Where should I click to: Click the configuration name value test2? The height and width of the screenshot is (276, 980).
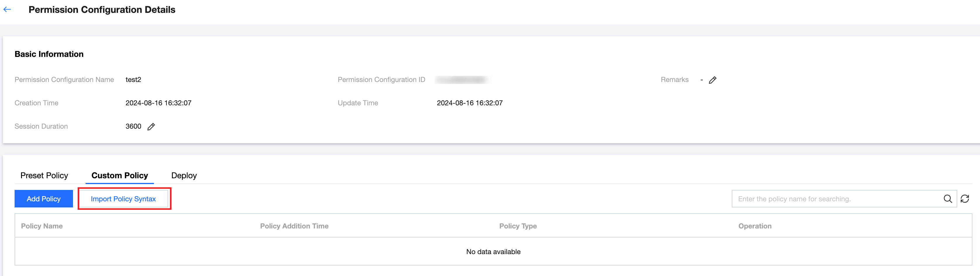(x=133, y=80)
